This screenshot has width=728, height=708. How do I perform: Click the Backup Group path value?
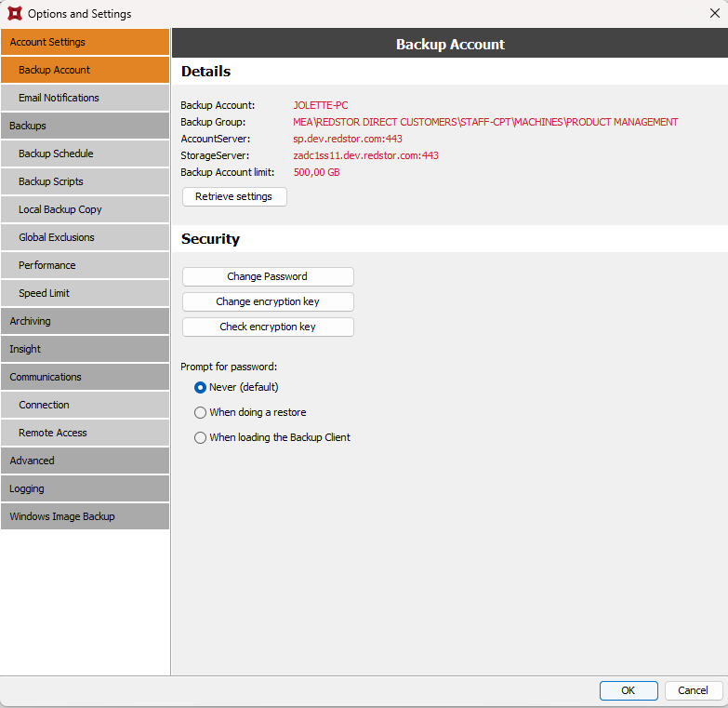click(485, 122)
